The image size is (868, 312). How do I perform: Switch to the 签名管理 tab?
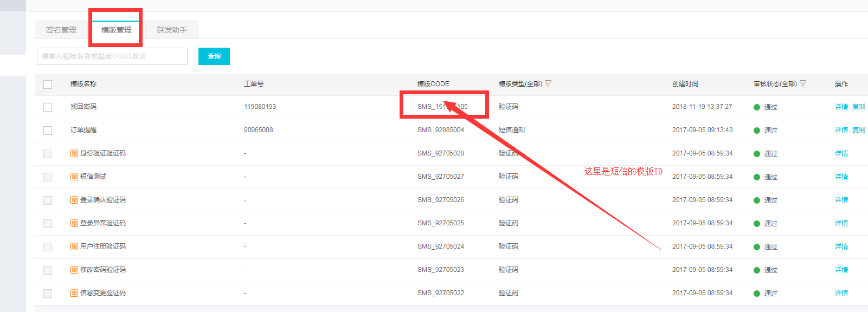tap(61, 30)
